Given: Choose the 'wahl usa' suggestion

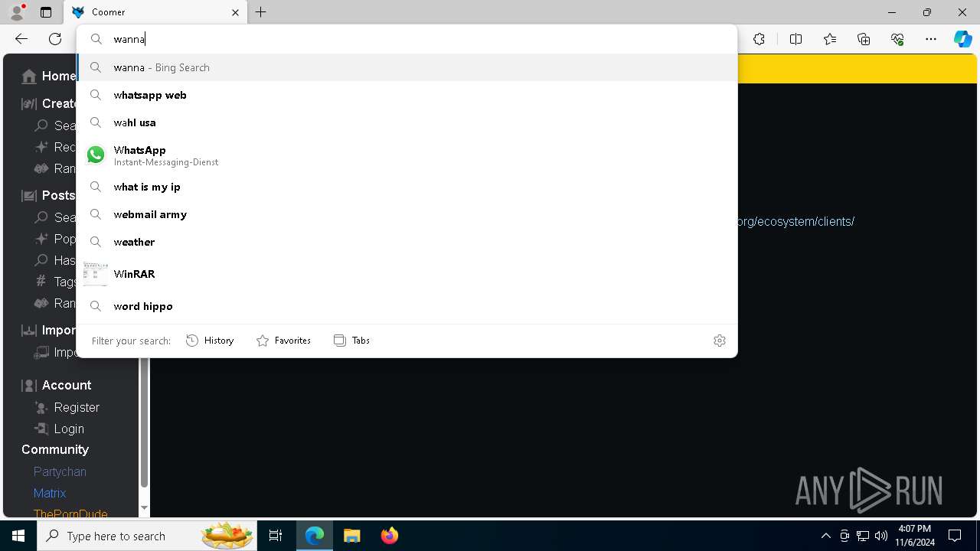Looking at the screenshot, I should click(x=407, y=122).
